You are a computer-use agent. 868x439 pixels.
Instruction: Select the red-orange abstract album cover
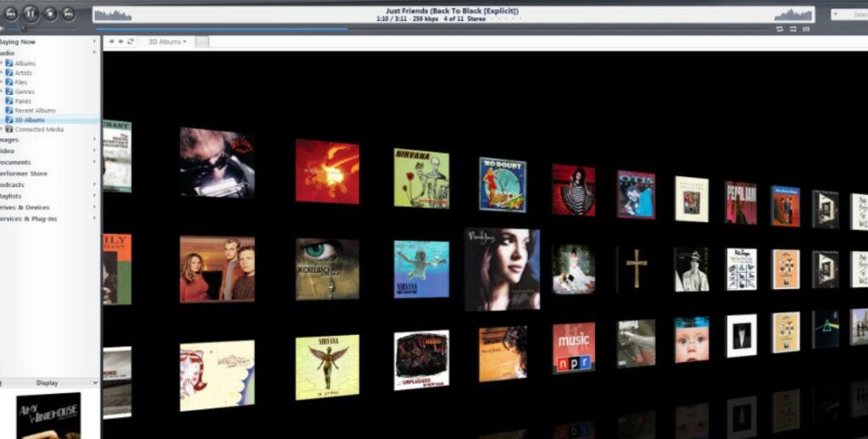326,171
